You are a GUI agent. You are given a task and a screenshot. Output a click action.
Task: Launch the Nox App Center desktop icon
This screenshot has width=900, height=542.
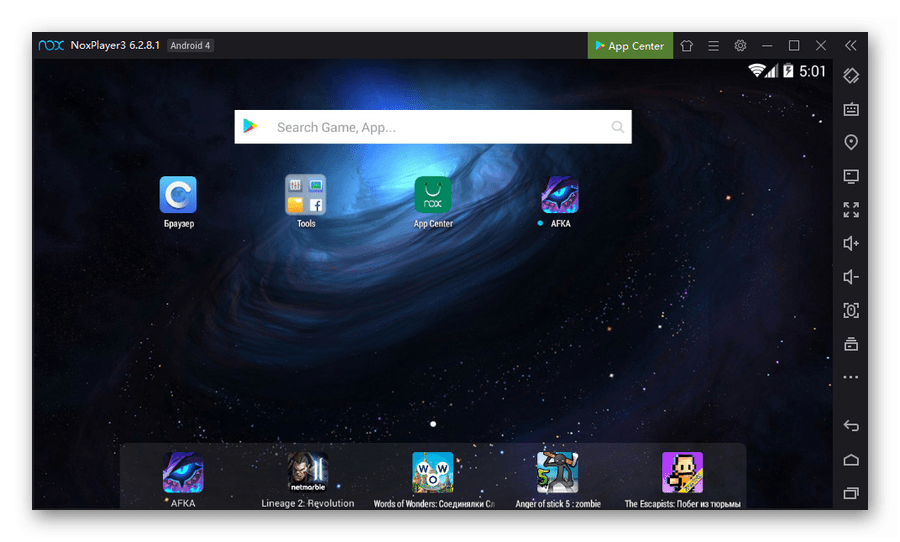[x=433, y=195]
